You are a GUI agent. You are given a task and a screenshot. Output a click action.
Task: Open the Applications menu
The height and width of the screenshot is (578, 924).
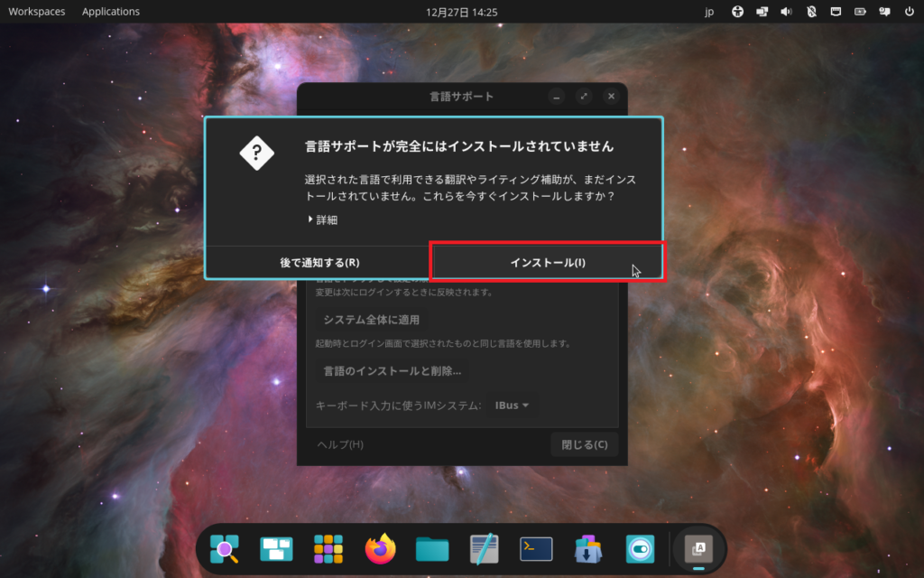(111, 12)
